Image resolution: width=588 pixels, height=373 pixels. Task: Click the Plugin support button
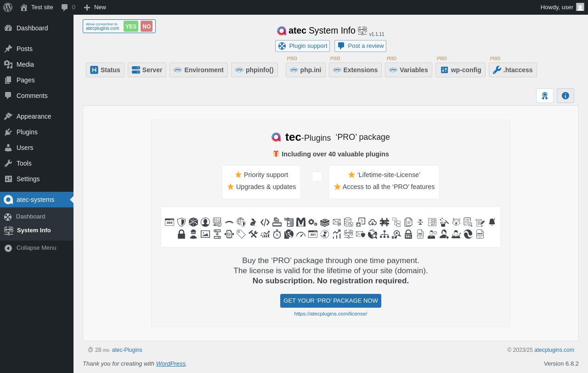point(302,46)
